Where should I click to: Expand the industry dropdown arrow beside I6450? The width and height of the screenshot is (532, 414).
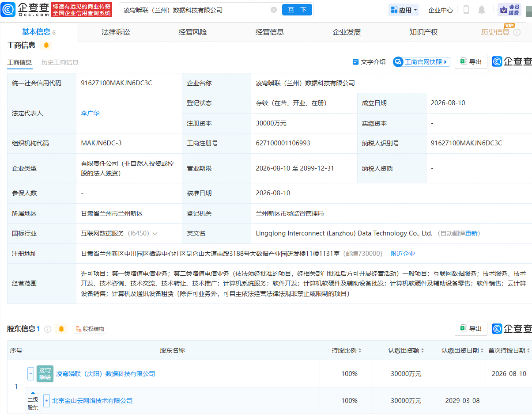tap(155, 233)
